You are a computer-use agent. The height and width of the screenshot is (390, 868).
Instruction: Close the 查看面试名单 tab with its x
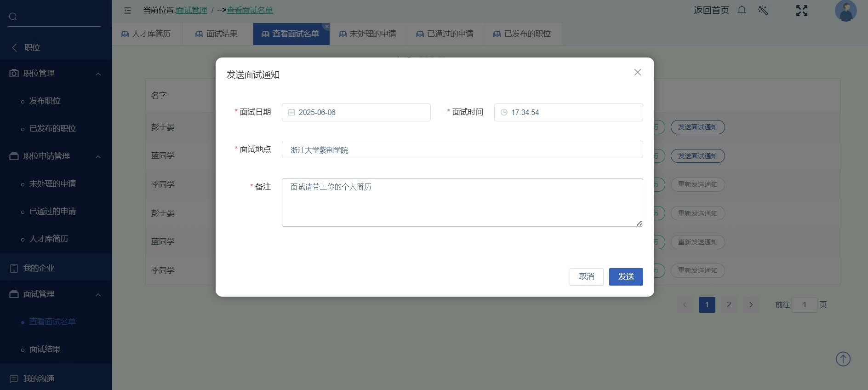click(326, 27)
